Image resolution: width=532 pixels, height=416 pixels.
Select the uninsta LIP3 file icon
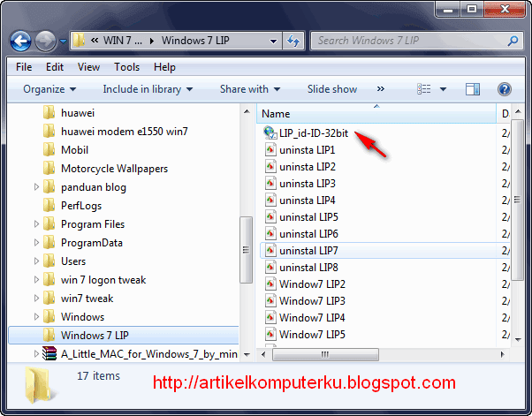(270, 183)
